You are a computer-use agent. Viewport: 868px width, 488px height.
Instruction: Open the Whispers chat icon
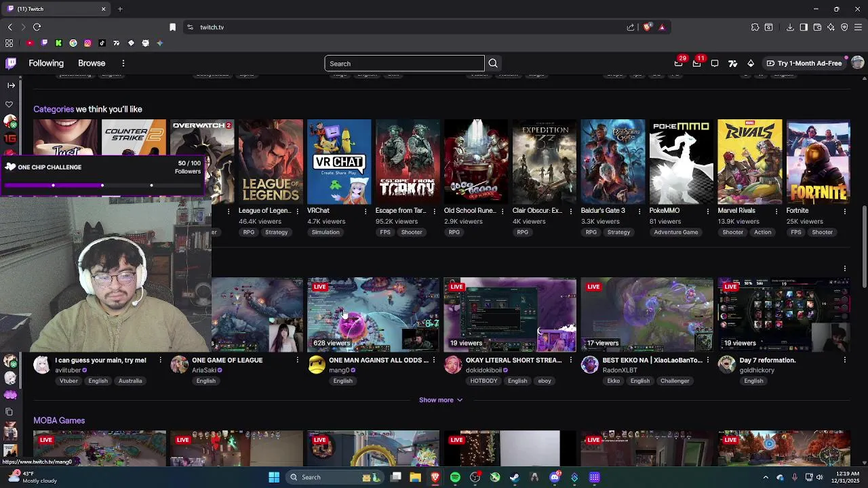click(715, 63)
